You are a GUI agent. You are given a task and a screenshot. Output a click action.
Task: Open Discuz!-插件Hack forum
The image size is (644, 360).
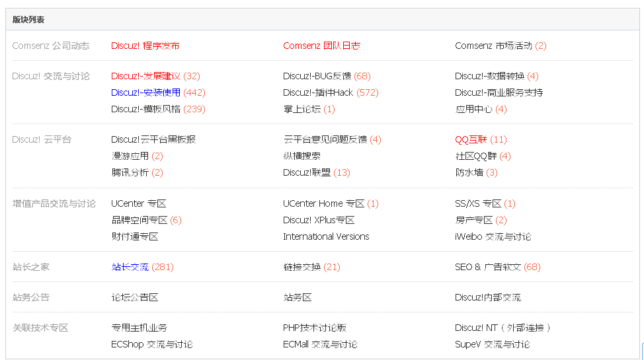pyautogui.click(x=318, y=92)
